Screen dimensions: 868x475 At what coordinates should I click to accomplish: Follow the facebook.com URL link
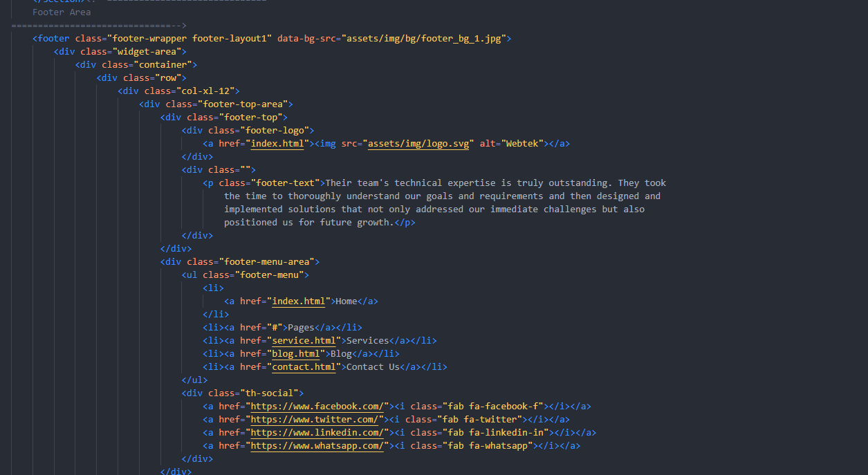[x=317, y=407]
